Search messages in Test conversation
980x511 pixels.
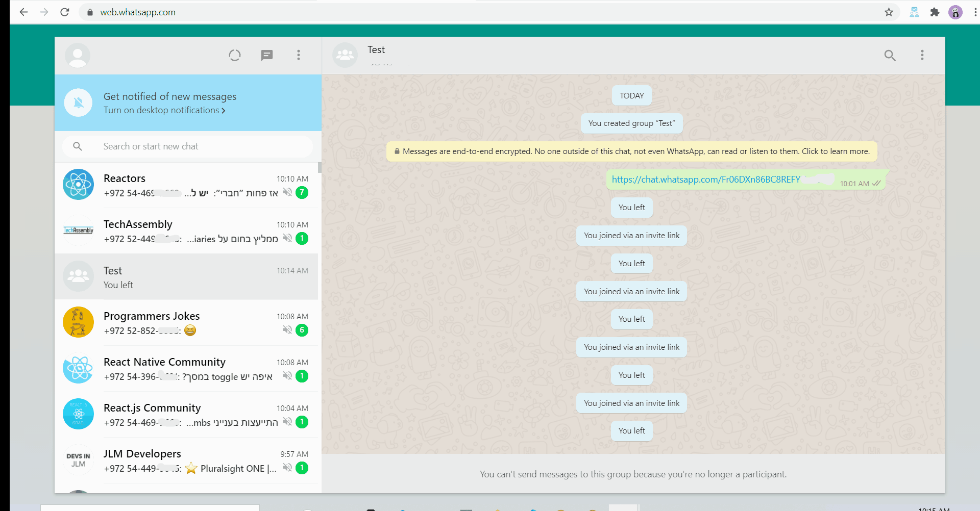[890, 55]
